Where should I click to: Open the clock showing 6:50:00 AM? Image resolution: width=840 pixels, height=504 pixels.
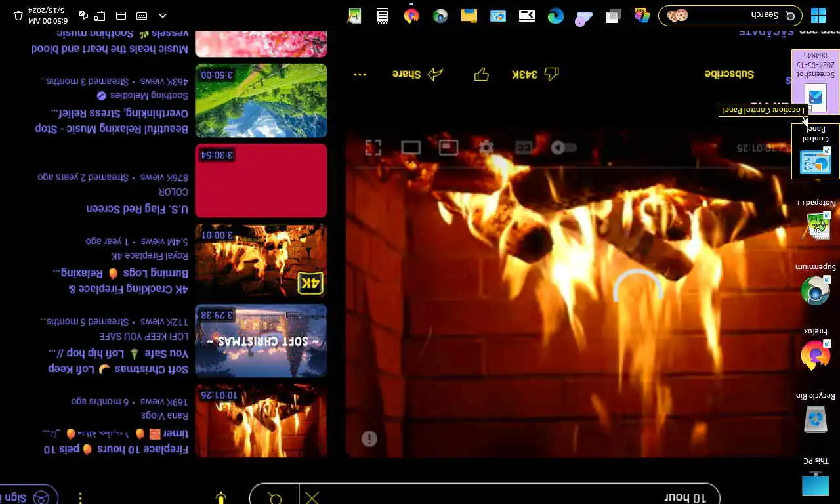pyautogui.click(x=47, y=16)
